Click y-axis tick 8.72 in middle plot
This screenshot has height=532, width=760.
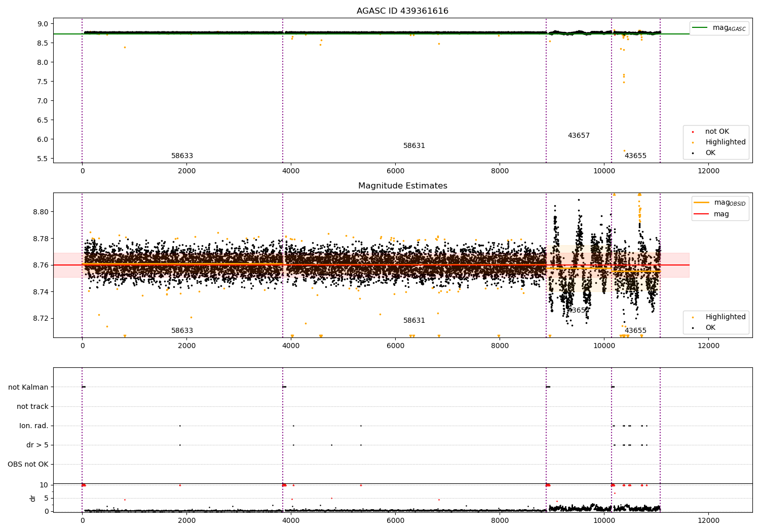(x=42, y=319)
